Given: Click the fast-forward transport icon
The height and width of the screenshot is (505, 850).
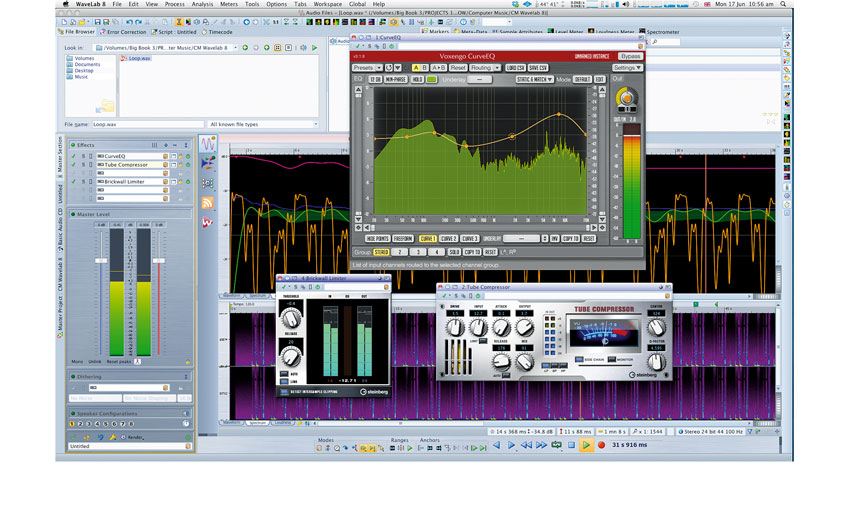Looking at the screenshot, I should (x=541, y=445).
